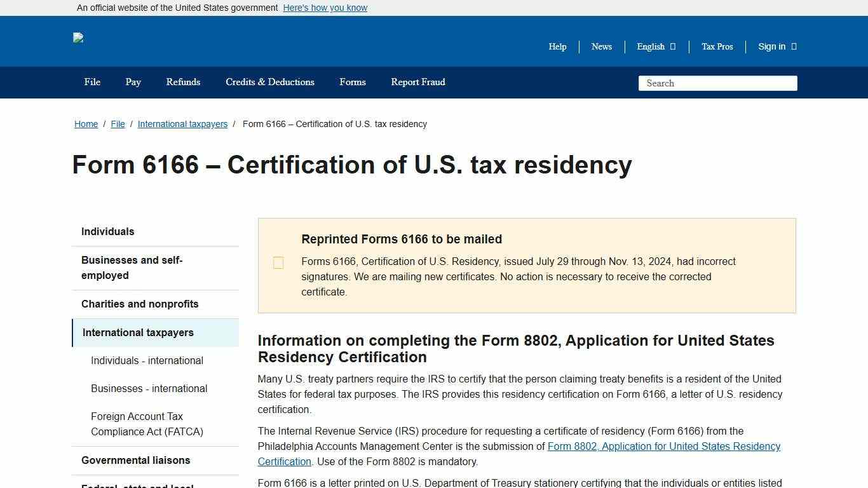
Task: Open the Report Fraud menu
Action: click(x=417, y=82)
